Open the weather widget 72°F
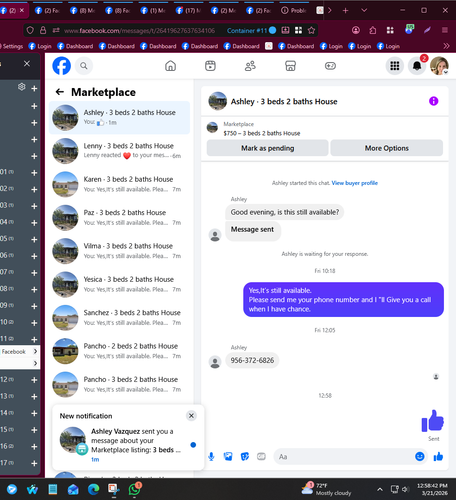This screenshot has width=456, height=500. click(x=326, y=489)
